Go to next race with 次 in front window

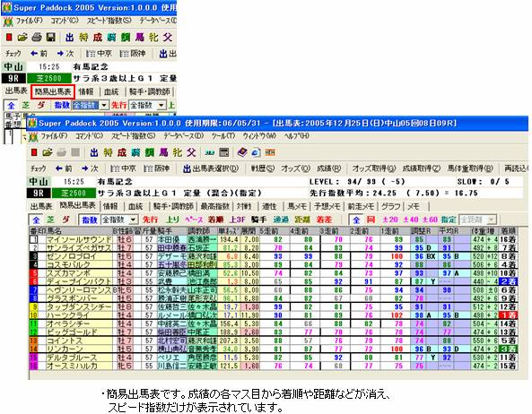pos(90,168)
